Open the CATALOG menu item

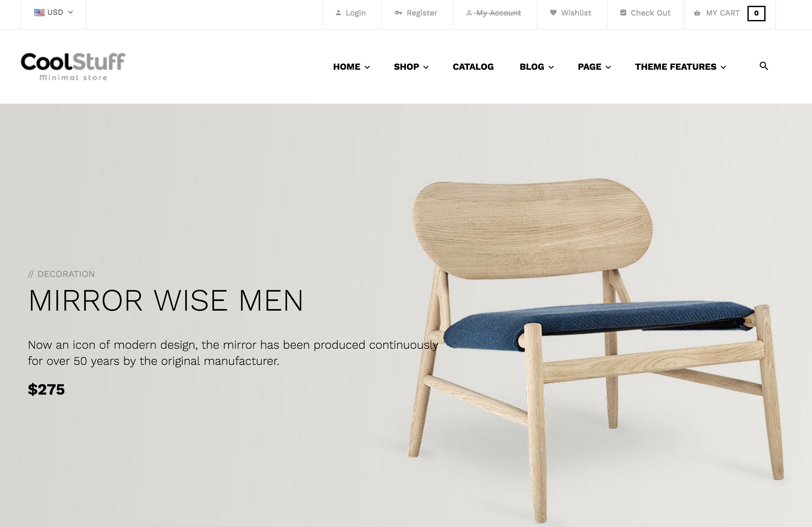(473, 67)
